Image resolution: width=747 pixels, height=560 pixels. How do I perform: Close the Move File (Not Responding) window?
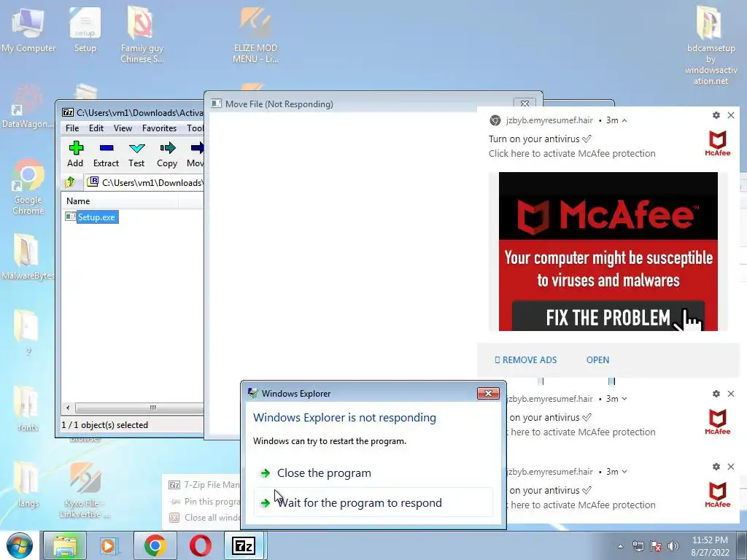point(525,104)
